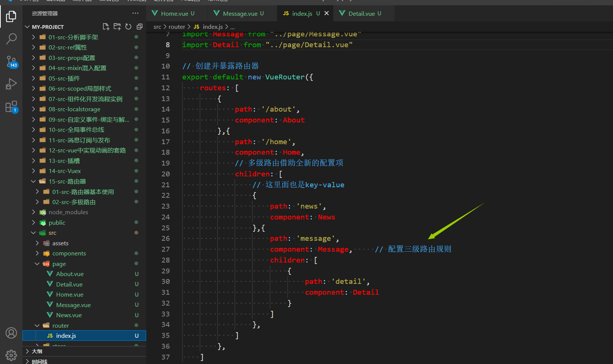Expand the 02-src-ref属性 folder
The image size is (613, 364).
(x=33, y=47)
